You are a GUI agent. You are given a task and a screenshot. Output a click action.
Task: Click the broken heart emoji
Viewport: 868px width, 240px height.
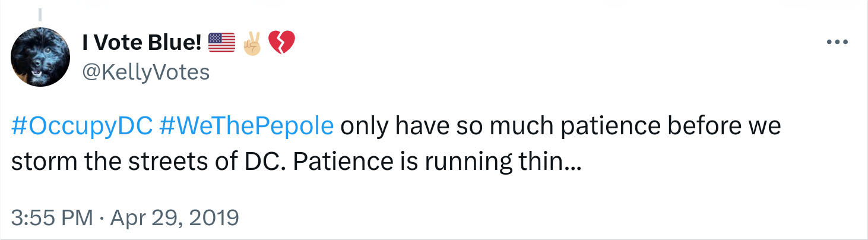[281, 43]
